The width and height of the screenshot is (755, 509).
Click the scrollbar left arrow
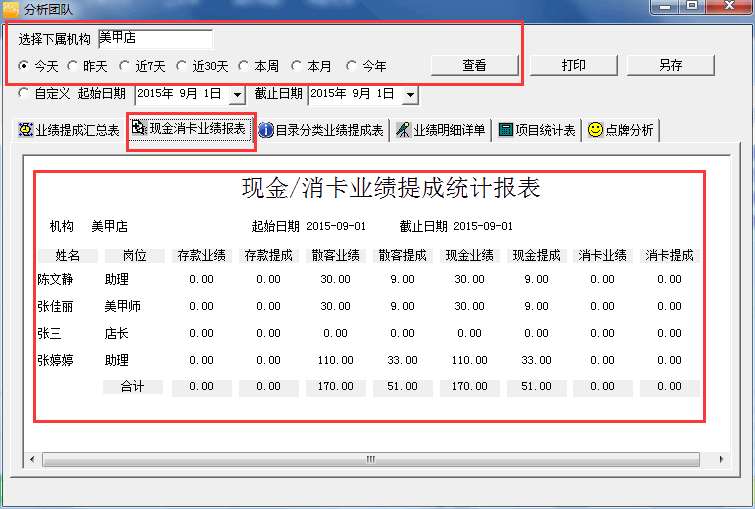click(x=32, y=459)
